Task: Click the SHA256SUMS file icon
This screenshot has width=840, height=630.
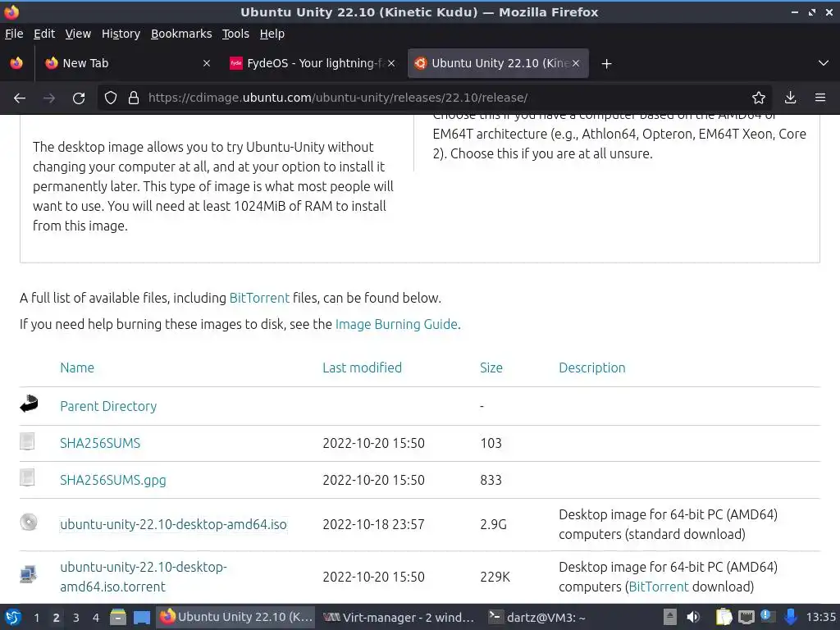Action: [27, 441]
